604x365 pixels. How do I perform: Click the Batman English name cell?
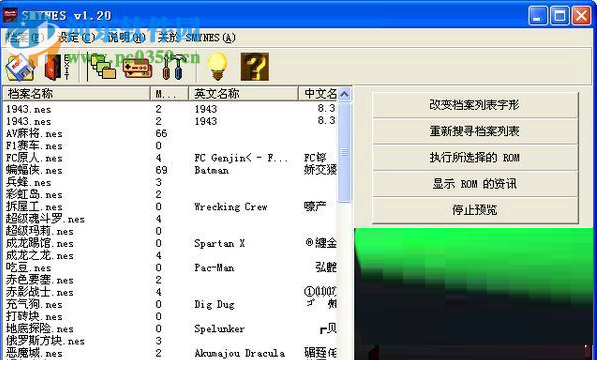click(211, 171)
